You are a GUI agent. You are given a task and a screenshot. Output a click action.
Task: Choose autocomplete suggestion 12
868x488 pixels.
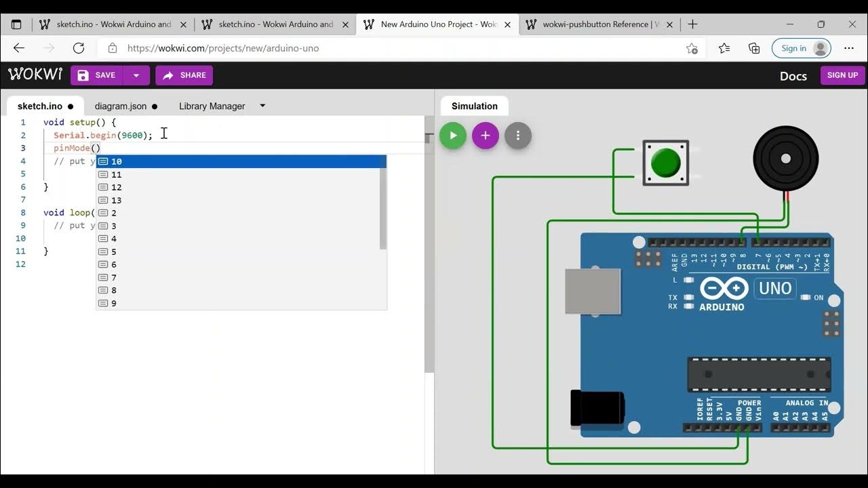click(x=241, y=187)
